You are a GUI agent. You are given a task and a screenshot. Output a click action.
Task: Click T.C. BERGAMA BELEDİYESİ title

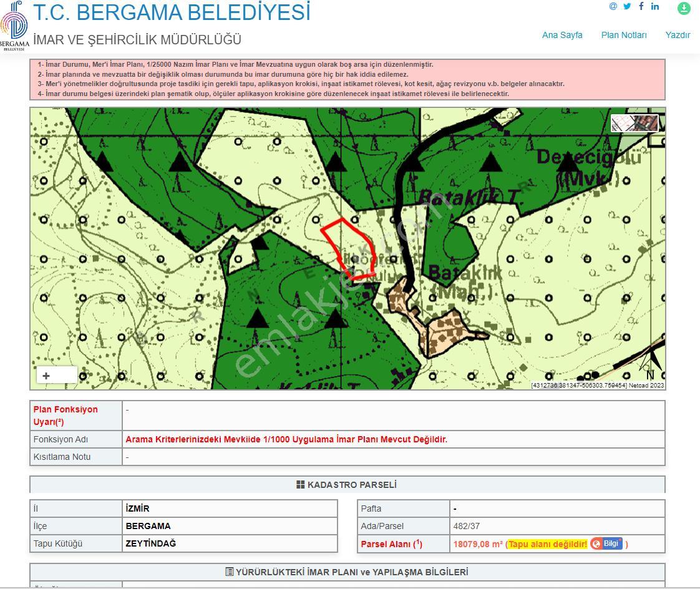pos(172,12)
